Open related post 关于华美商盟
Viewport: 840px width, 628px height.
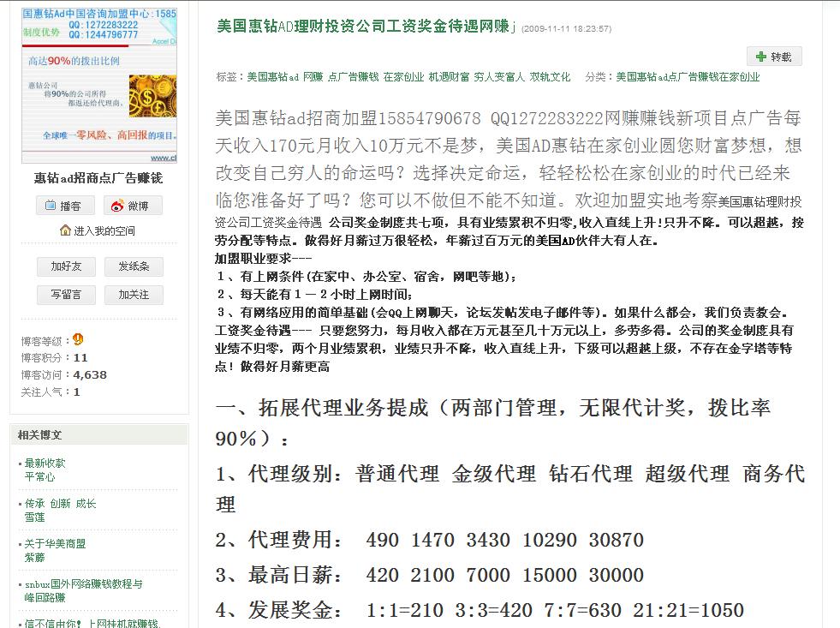55,543
